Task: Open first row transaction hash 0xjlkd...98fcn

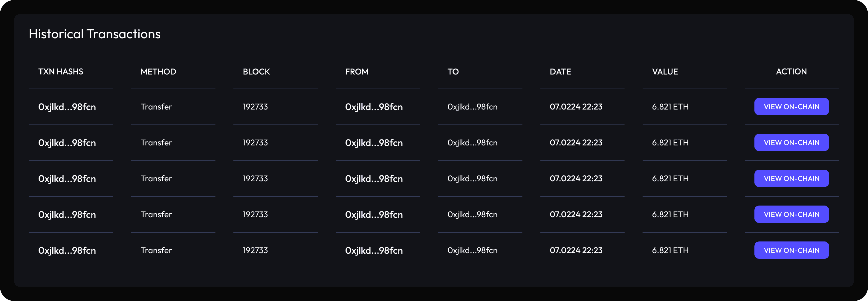Action: (67, 107)
